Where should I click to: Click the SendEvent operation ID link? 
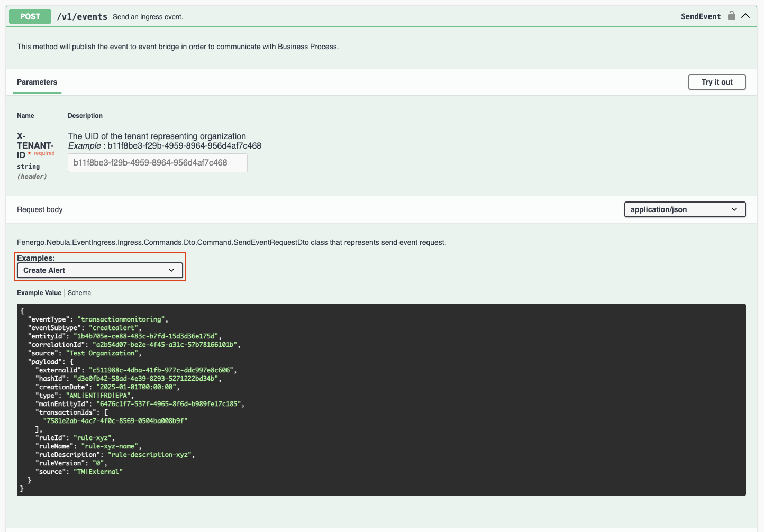[701, 16]
